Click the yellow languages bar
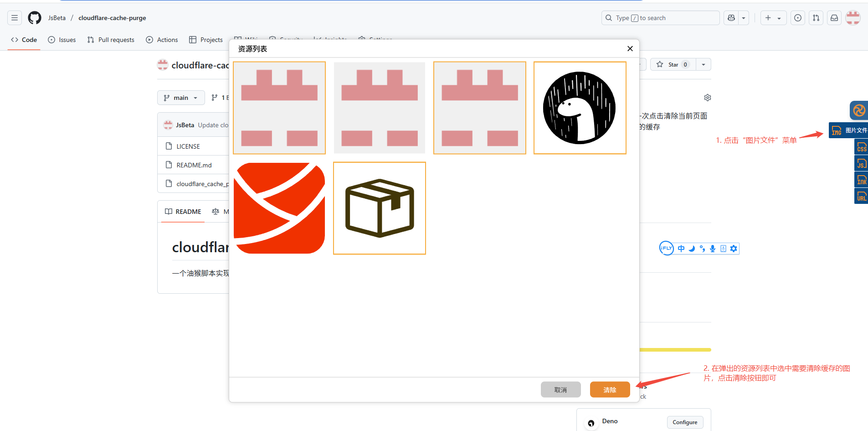The height and width of the screenshot is (431, 868). [675, 350]
